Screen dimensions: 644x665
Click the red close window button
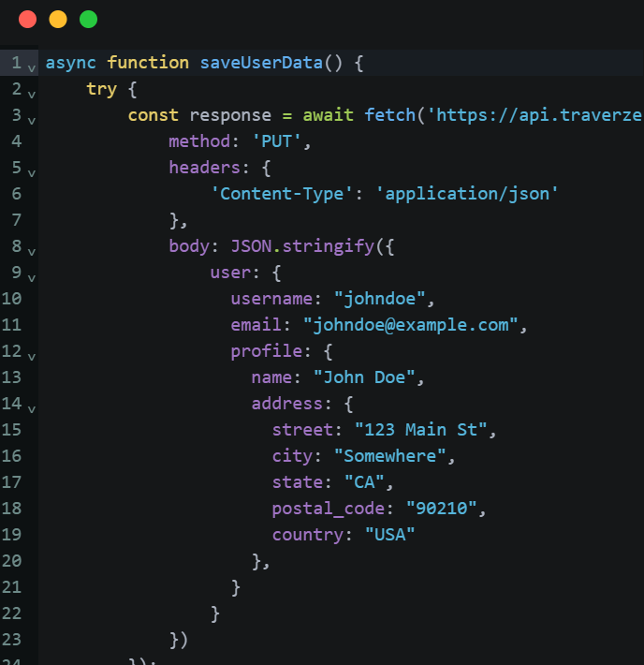coord(27,20)
